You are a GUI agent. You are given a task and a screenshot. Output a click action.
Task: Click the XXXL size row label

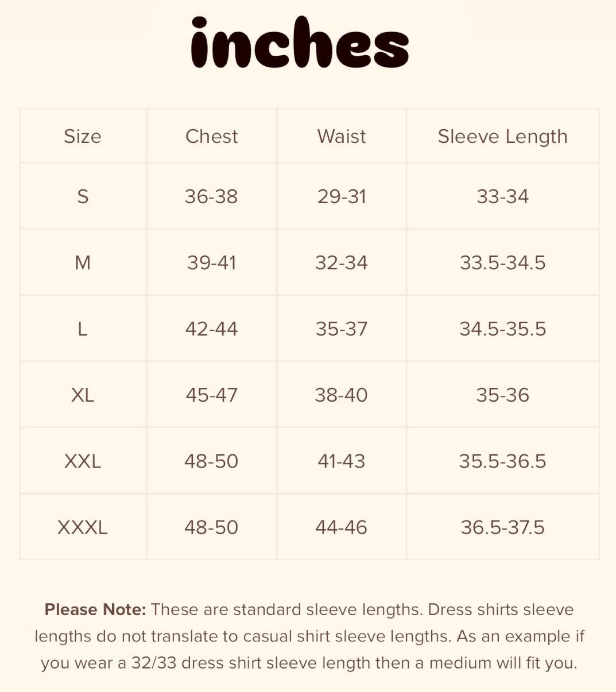pos(83,527)
